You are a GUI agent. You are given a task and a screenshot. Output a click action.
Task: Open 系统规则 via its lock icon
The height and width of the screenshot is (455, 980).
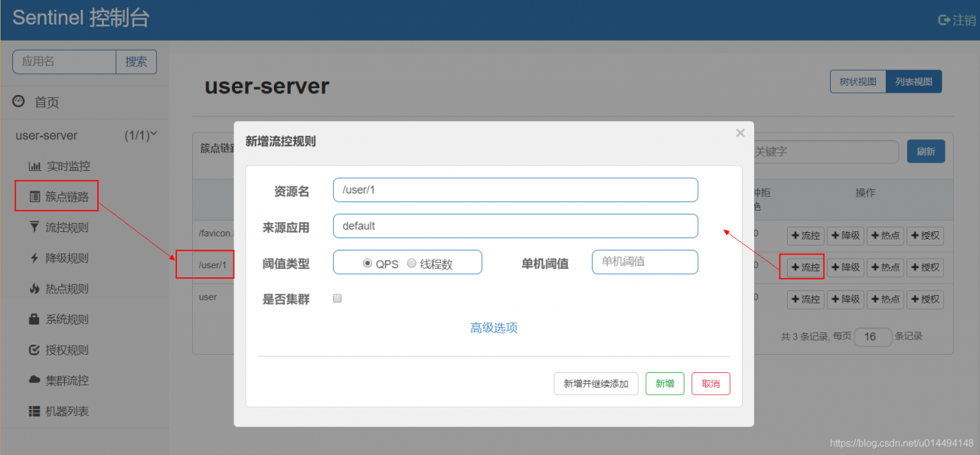(34, 319)
